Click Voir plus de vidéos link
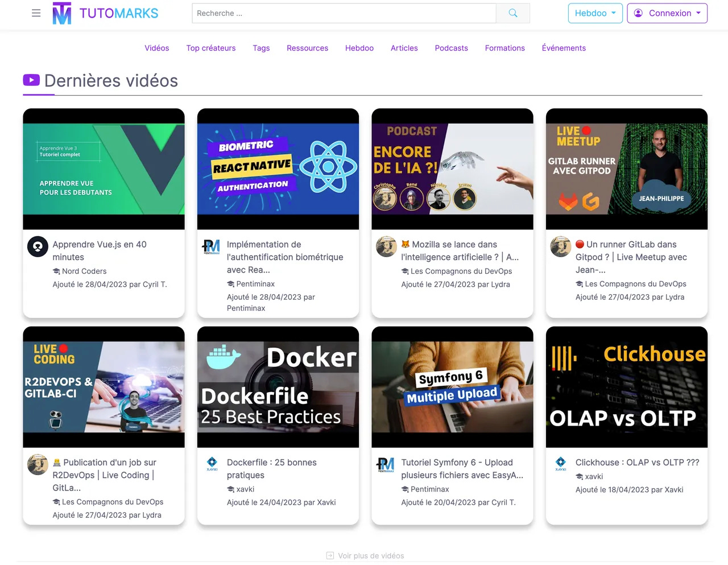Viewport: 728px width, 565px height. pyautogui.click(x=371, y=555)
